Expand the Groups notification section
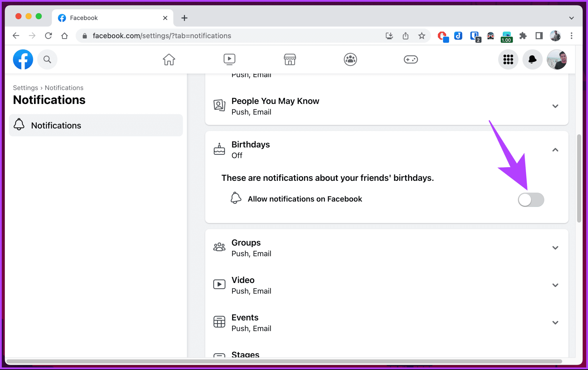 coord(556,248)
